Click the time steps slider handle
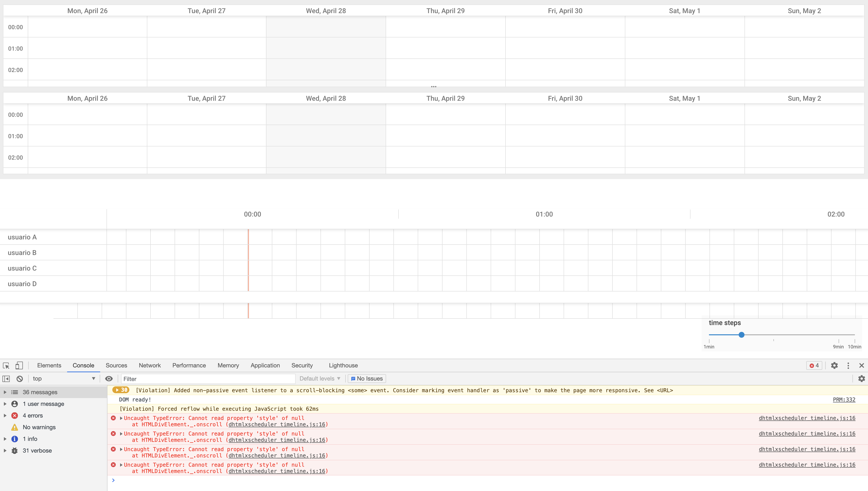868x491 pixels. pos(741,335)
